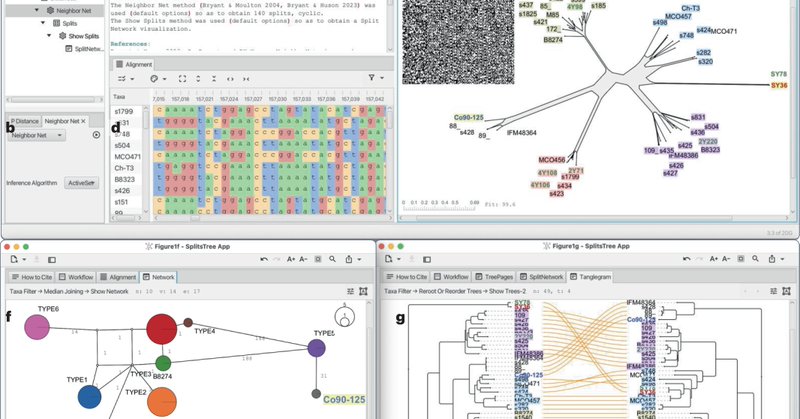
Task: Switch to SplitNetwork tab in Figure1g
Action: [542, 277]
